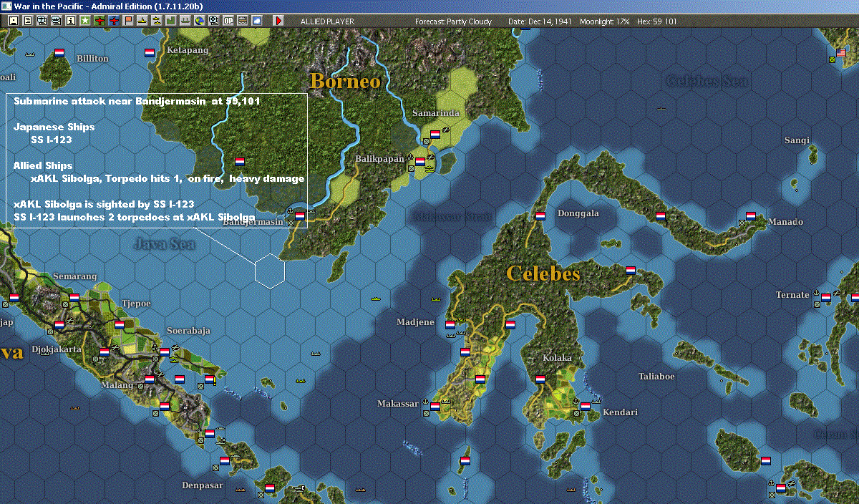This screenshot has width=859, height=504.
Task: Click the 'Moonlight: 17%' status text
Action: pos(605,21)
